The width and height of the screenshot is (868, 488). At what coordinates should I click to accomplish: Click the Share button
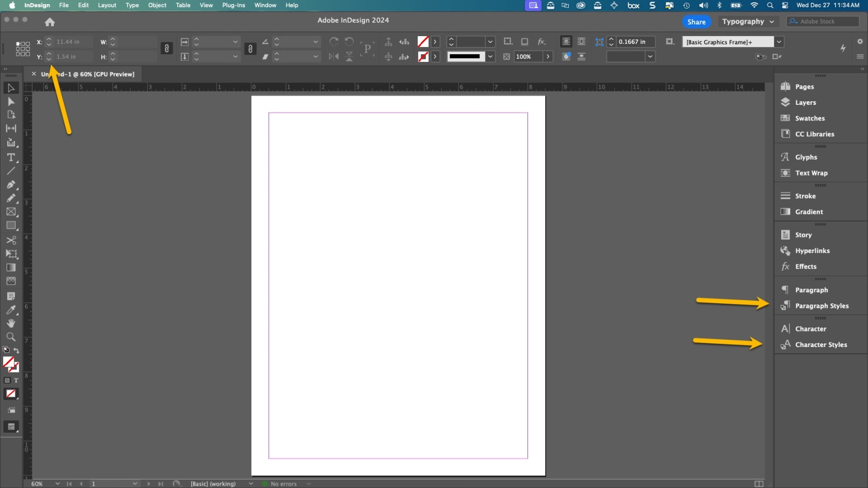coord(696,22)
